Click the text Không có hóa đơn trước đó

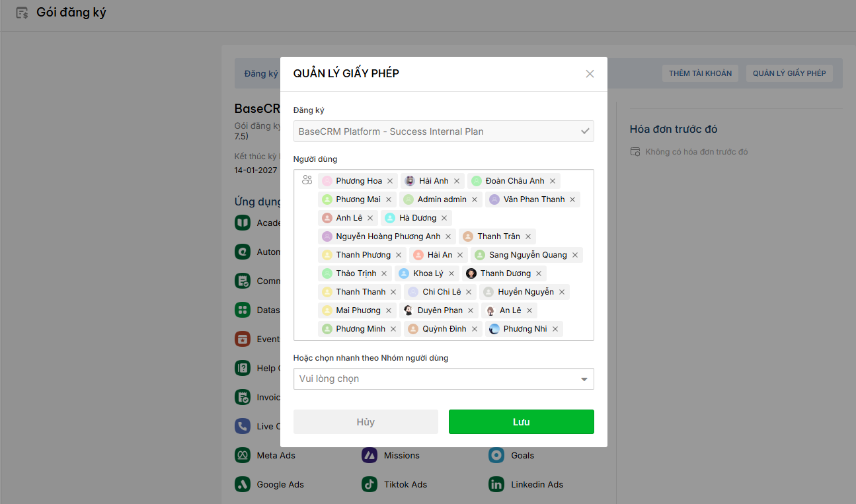pyautogui.click(x=697, y=152)
